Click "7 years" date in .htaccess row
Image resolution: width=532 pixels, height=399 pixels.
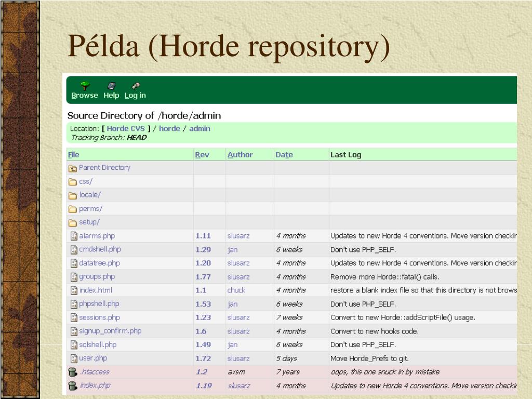tap(288, 372)
